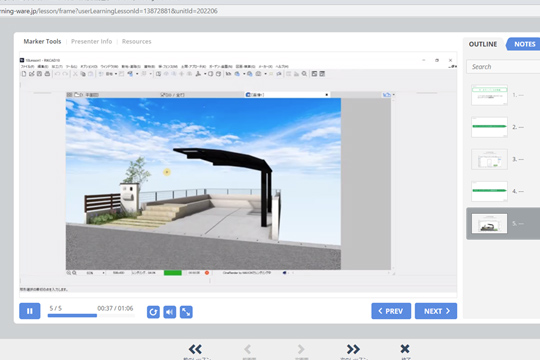Open the OUTLINE tab

coord(483,44)
